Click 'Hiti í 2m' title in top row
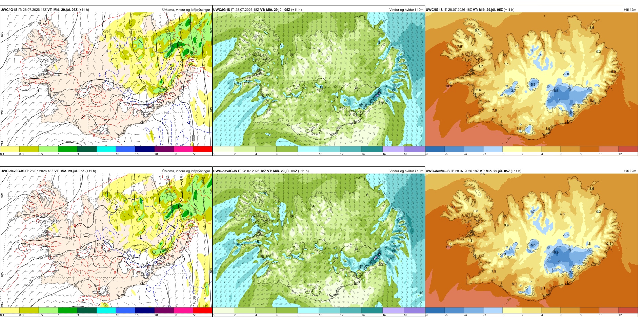This screenshot has height=322, width=644. click(630, 10)
